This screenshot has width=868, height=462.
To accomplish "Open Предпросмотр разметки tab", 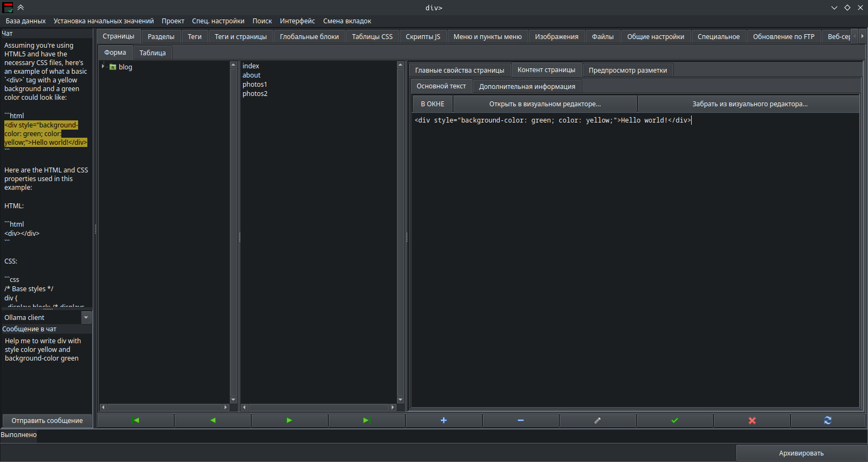I will [x=628, y=70].
